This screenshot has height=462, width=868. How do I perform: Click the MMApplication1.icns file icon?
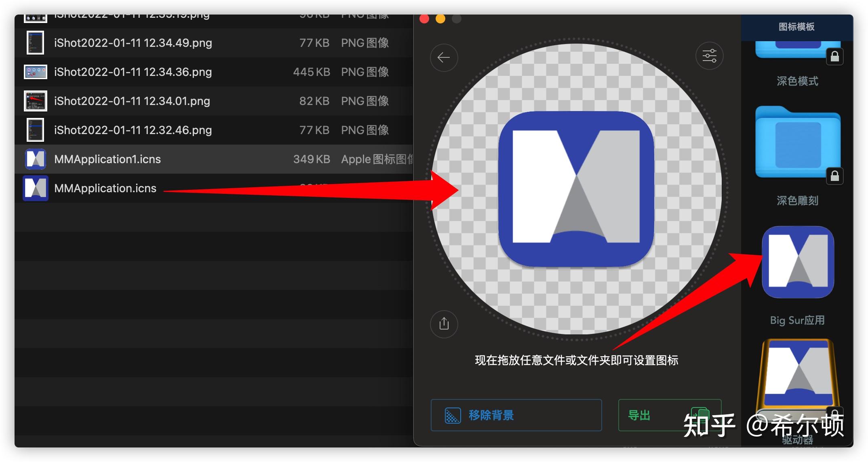pyautogui.click(x=36, y=159)
